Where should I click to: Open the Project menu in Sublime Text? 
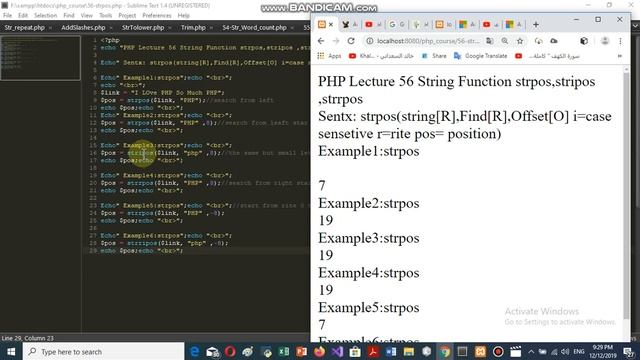[127, 16]
